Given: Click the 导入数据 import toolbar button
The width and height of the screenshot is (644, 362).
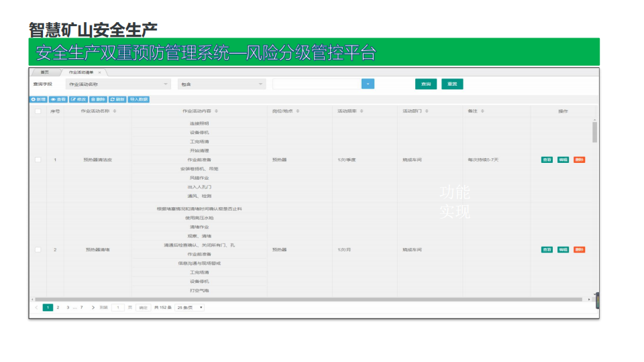Looking at the screenshot, I should point(138,99).
